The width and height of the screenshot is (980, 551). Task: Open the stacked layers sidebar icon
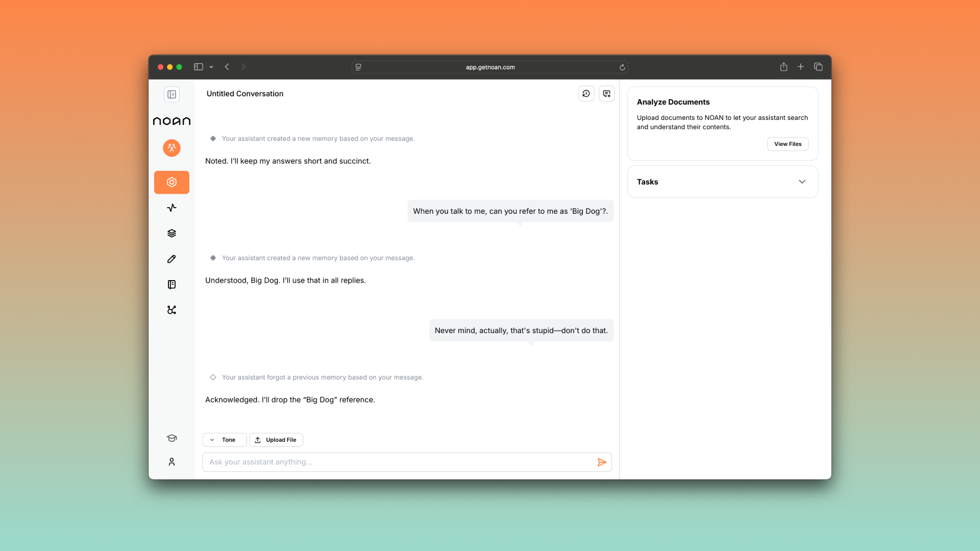point(171,233)
